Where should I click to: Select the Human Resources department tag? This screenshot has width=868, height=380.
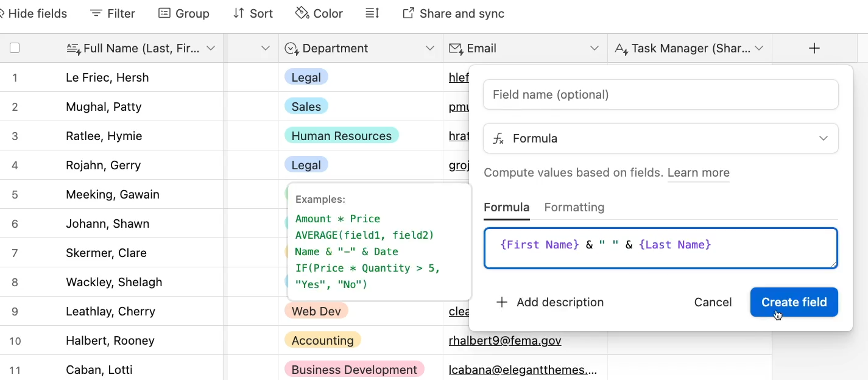pos(341,136)
